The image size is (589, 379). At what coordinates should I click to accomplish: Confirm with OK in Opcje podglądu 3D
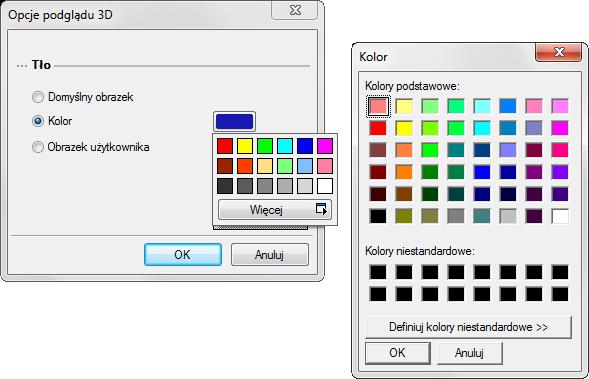pyautogui.click(x=183, y=255)
